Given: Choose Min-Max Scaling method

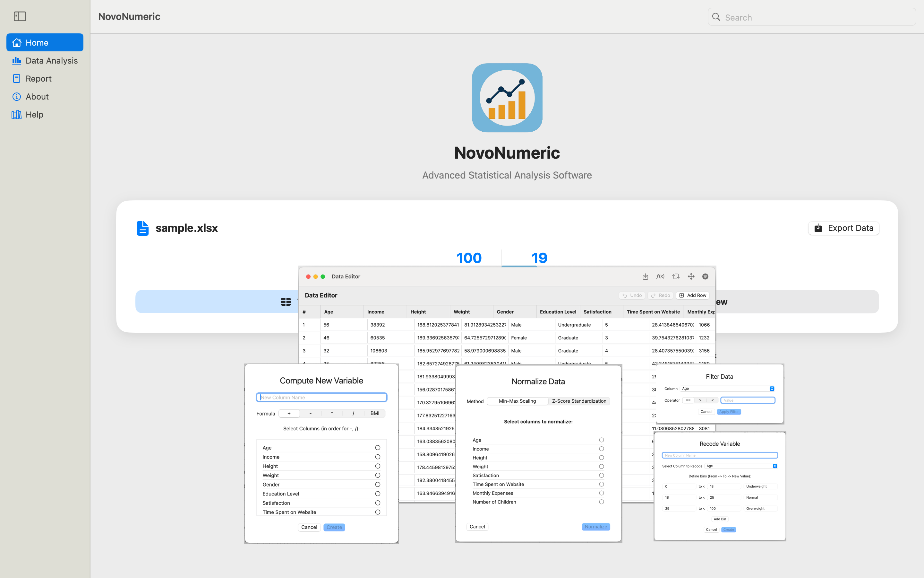Looking at the screenshot, I should (x=518, y=401).
